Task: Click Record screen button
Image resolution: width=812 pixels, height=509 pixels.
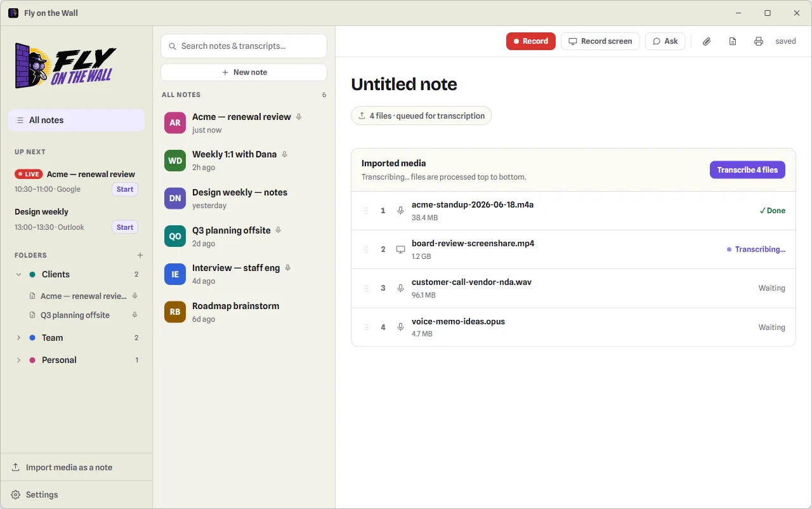Action: click(600, 41)
